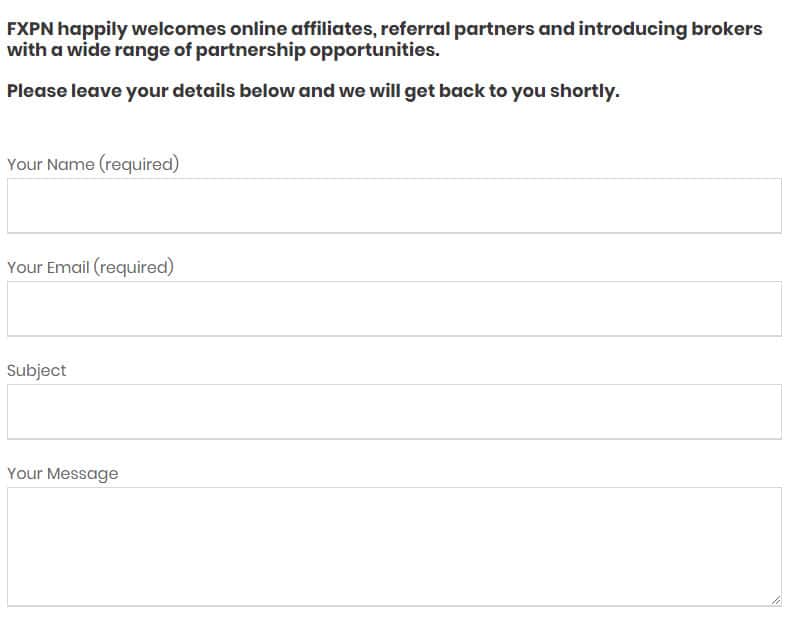
Task: Focus the Your Email text box
Action: coord(394,309)
